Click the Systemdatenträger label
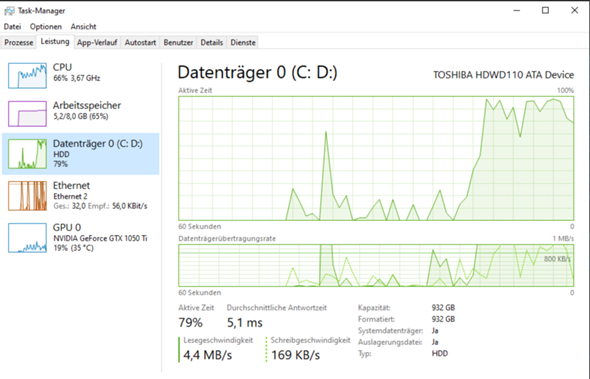 tap(390, 331)
